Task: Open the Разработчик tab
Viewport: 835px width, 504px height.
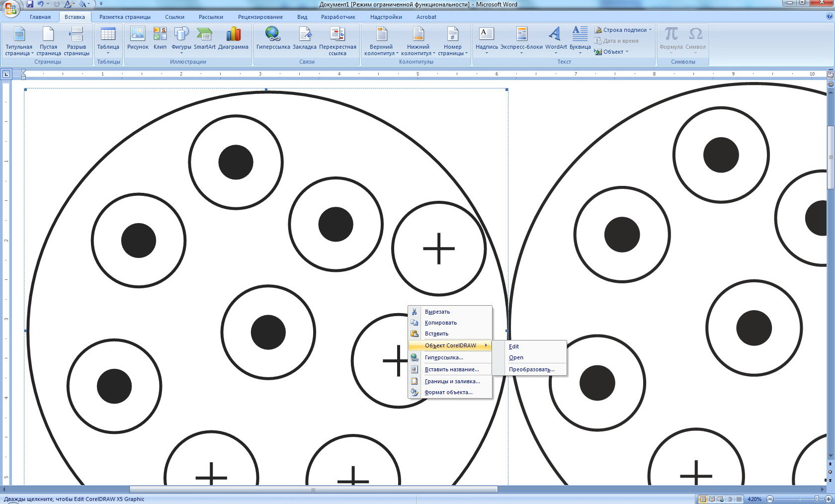Action: tap(338, 17)
